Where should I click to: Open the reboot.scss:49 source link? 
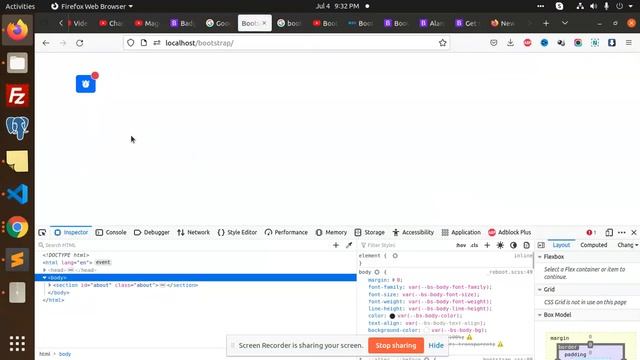511,272
